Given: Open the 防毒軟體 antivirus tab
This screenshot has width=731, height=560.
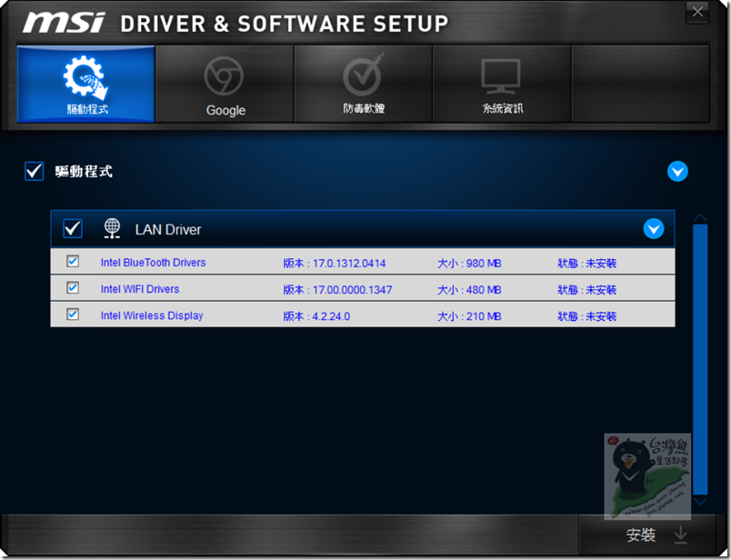Looking at the screenshot, I should pos(363,84).
